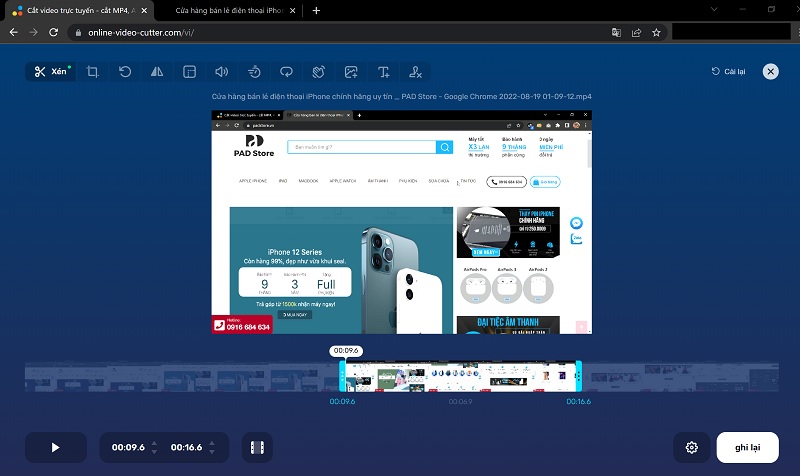Screen dimensions: 800x476
Task: Switch to the PAD Store browser tab
Action: (233, 10)
